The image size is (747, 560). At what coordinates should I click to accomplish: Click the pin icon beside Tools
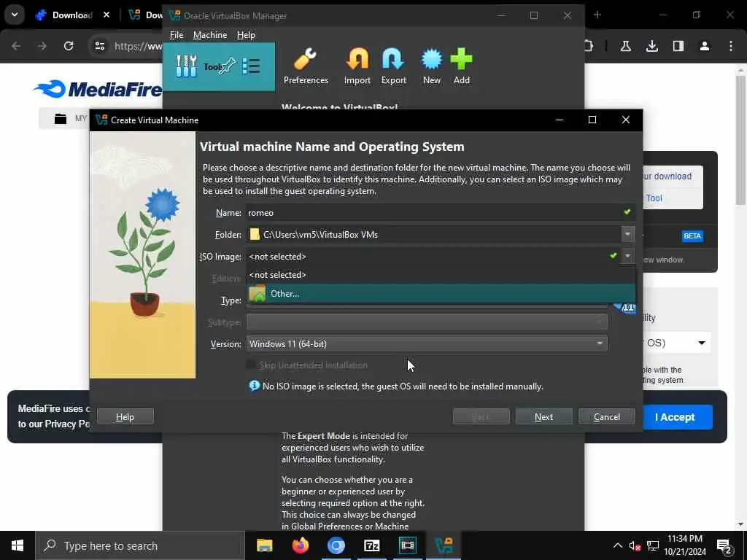pyautogui.click(x=228, y=66)
